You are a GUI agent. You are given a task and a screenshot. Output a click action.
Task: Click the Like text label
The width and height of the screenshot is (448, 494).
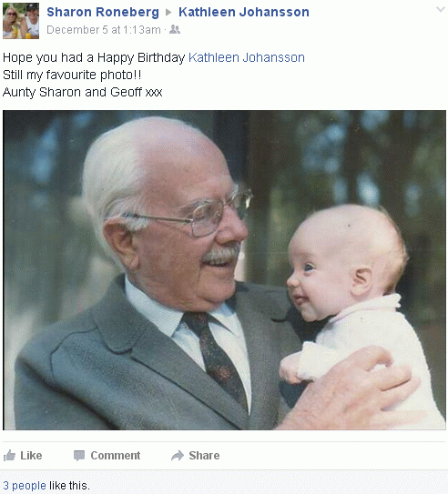pos(31,456)
